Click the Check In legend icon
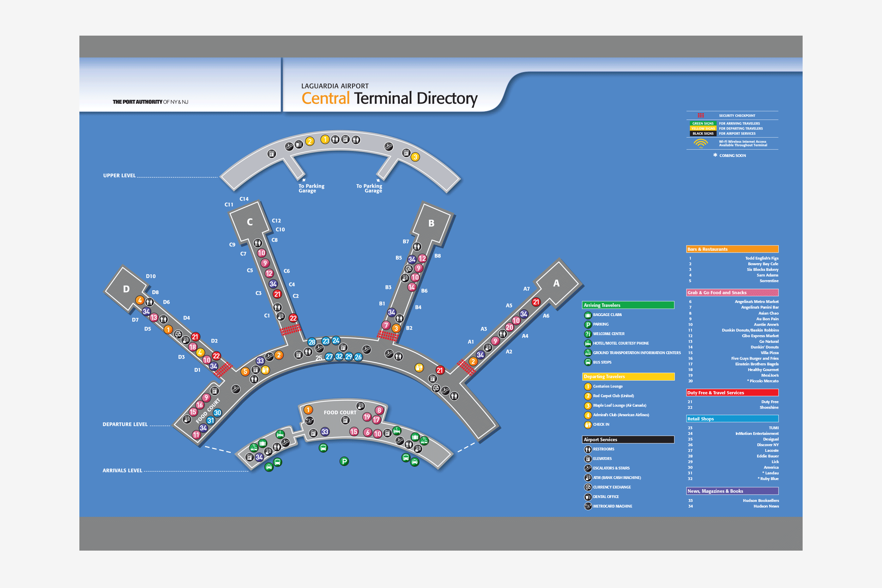The width and height of the screenshot is (882, 588). (x=588, y=424)
